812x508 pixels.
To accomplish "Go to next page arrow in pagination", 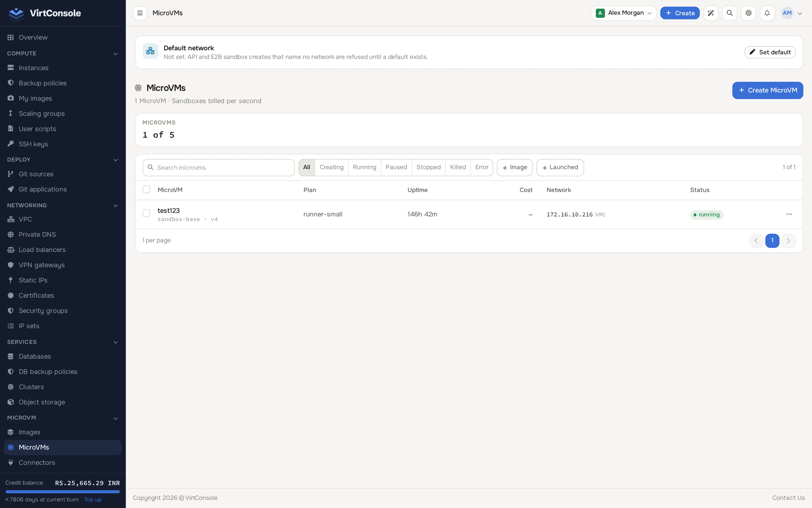I will pyautogui.click(x=788, y=241).
